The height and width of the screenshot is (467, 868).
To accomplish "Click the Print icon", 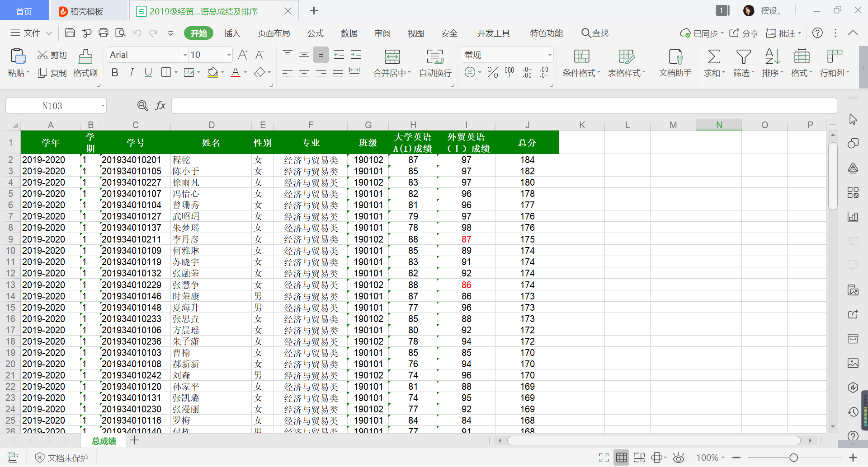I will (x=104, y=33).
